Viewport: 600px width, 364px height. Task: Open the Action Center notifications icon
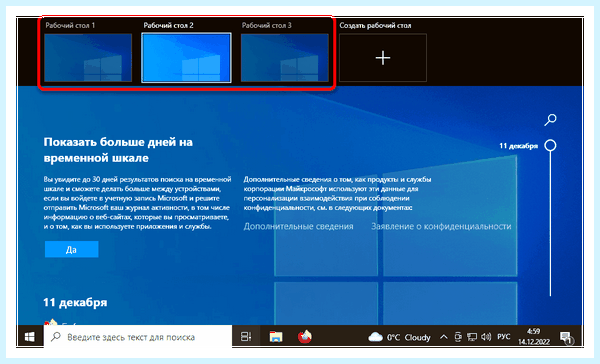566,337
